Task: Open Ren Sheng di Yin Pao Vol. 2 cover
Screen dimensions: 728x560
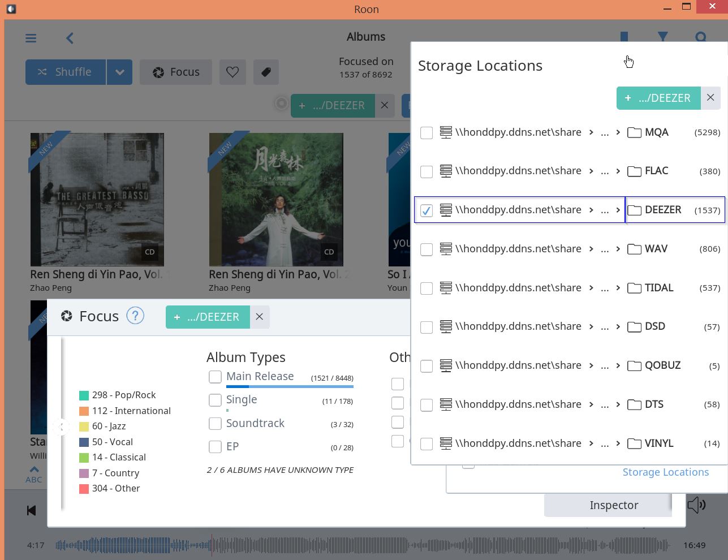Action: coord(276,200)
